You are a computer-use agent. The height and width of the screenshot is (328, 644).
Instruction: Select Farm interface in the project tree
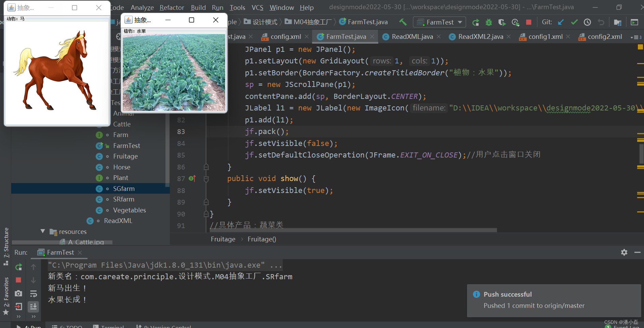(x=121, y=135)
